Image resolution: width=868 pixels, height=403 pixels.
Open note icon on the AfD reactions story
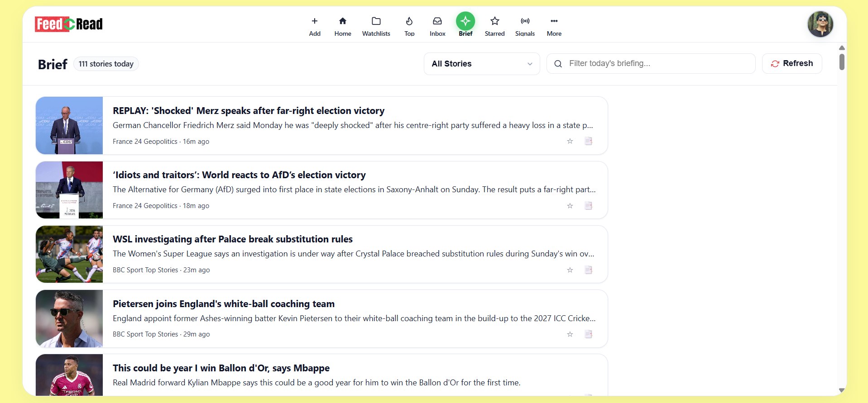pyautogui.click(x=588, y=206)
